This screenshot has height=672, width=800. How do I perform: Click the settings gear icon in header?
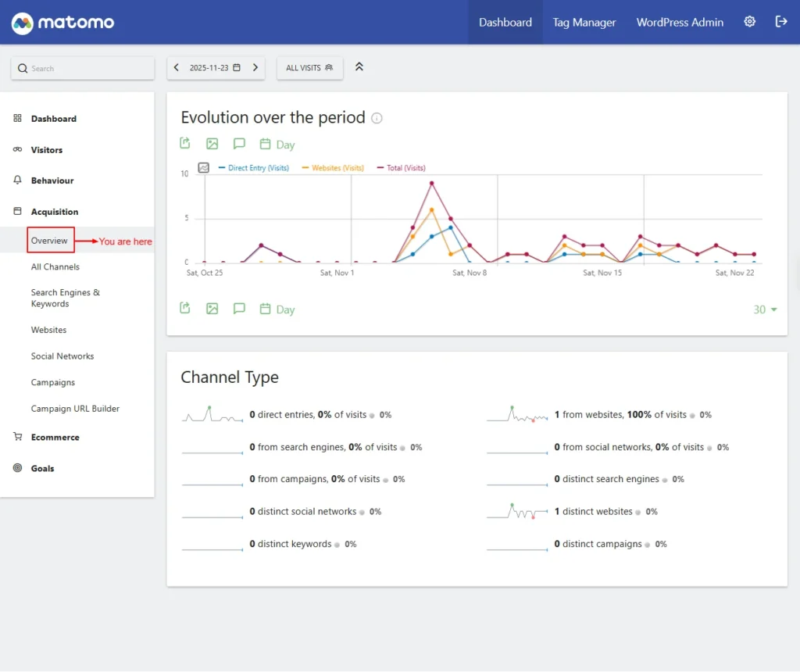tap(749, 22)
